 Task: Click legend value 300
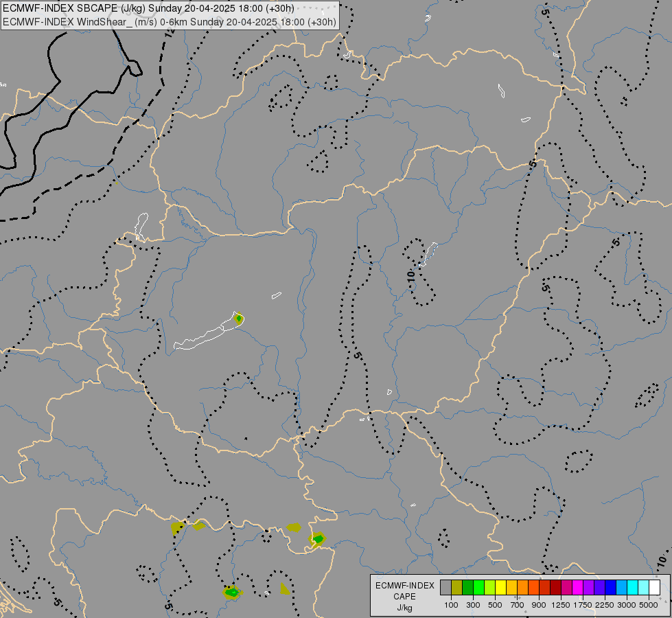[x=473, y=605]
